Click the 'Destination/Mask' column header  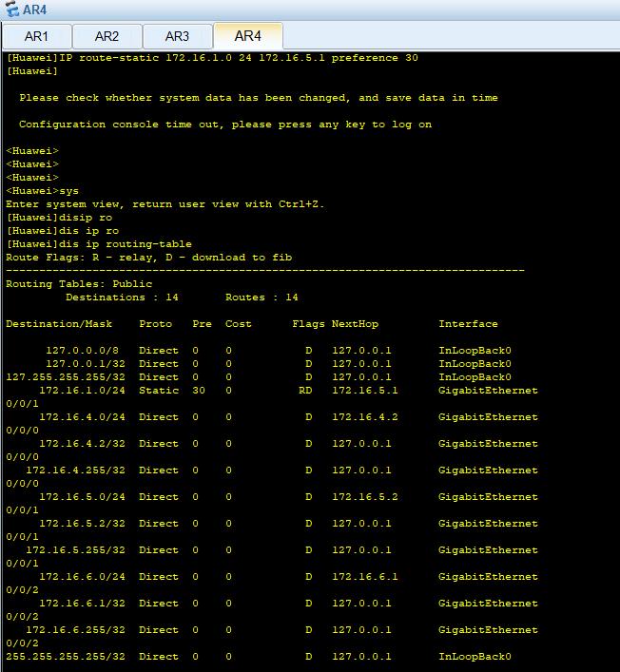[59, 323]
